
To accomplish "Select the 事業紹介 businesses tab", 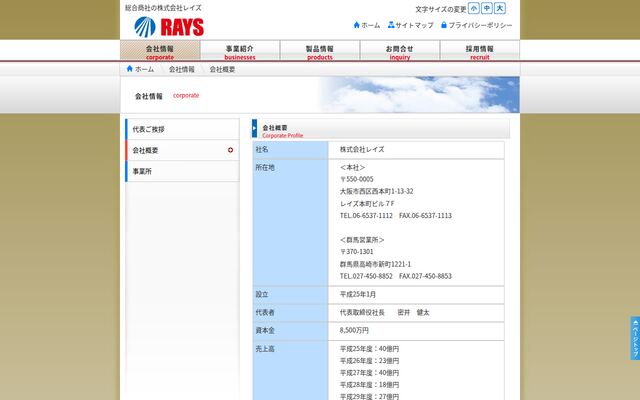I will pyautogui.click(x=240, y=51).
